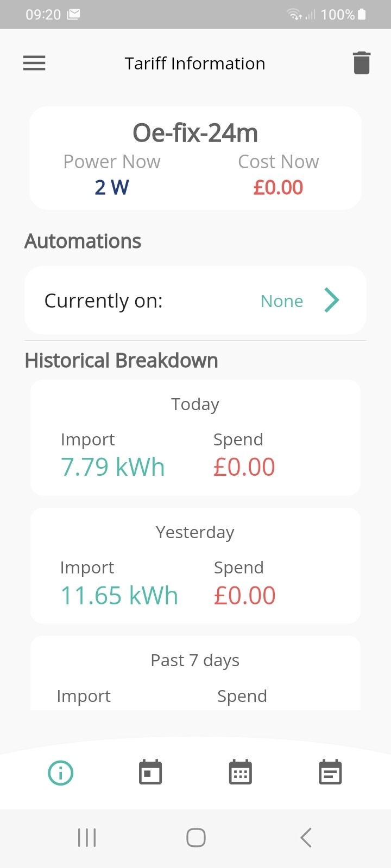Open Android recent apps button
Viewport: 391px width, 868px height.
coord(87,838)
